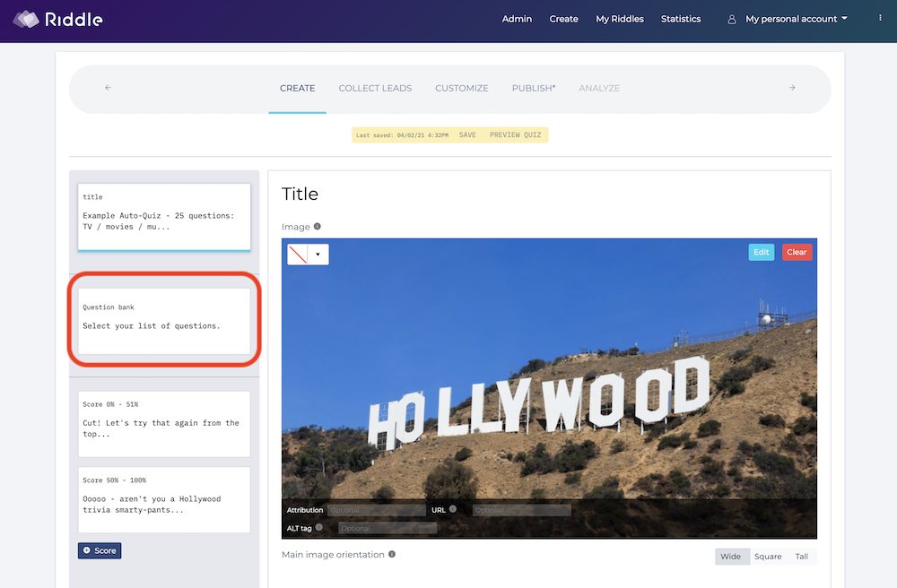
Task: Switch to the CREATE tab
Action: pos(298,88)
